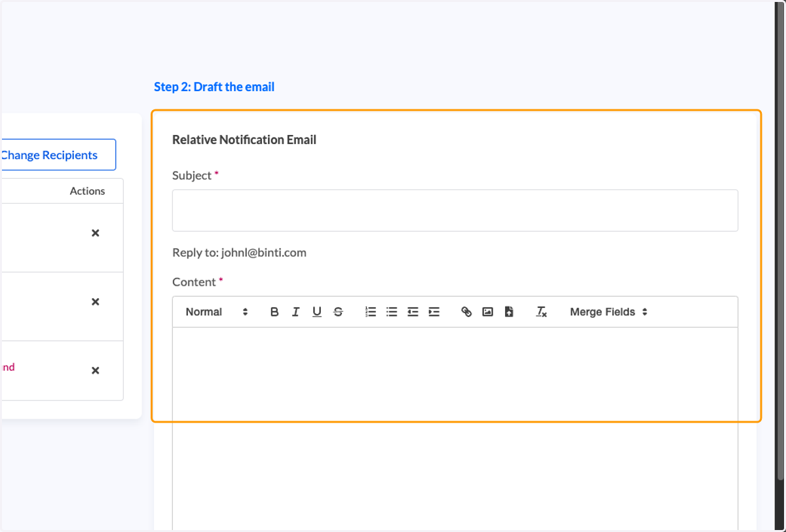Remove the third recipient with X
786x532 pixels.
95,371
